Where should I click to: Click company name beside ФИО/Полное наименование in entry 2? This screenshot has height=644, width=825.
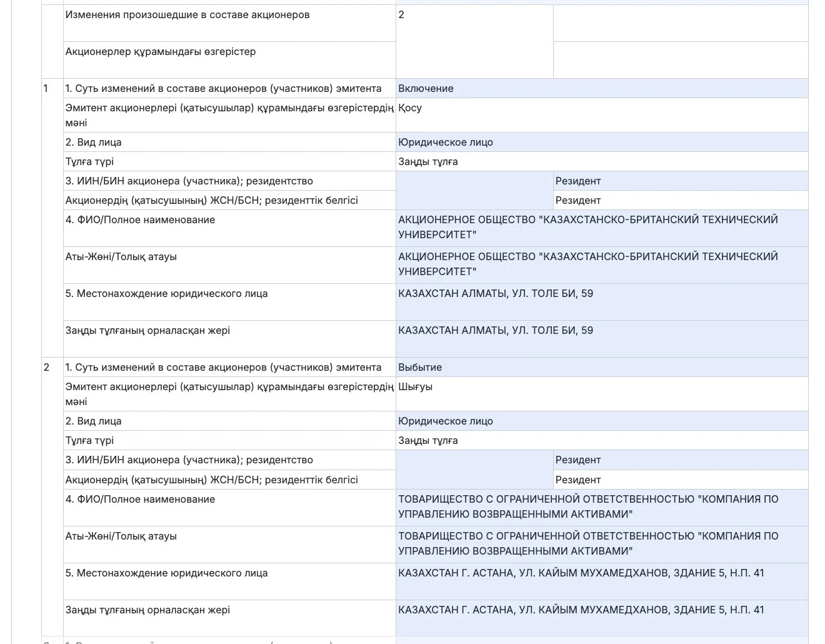(x=601, y=506)
